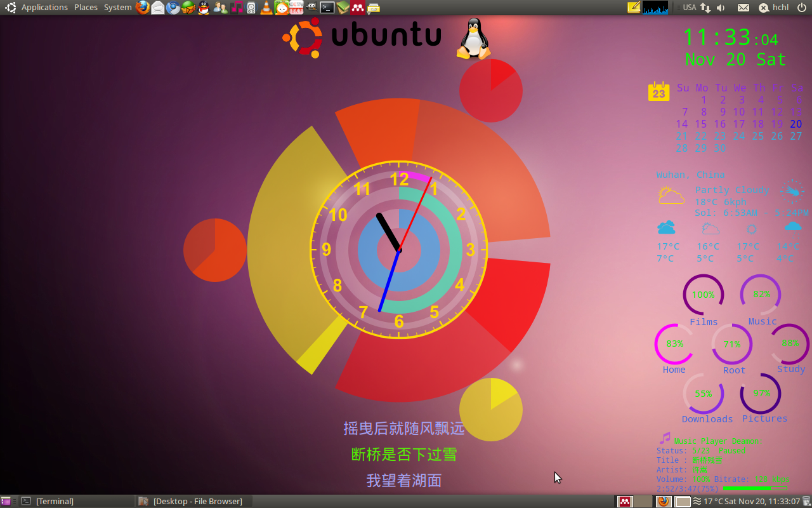
Task: Open the speaker audio application launcher
Action: pyautogui.click(x=251, y=8)
